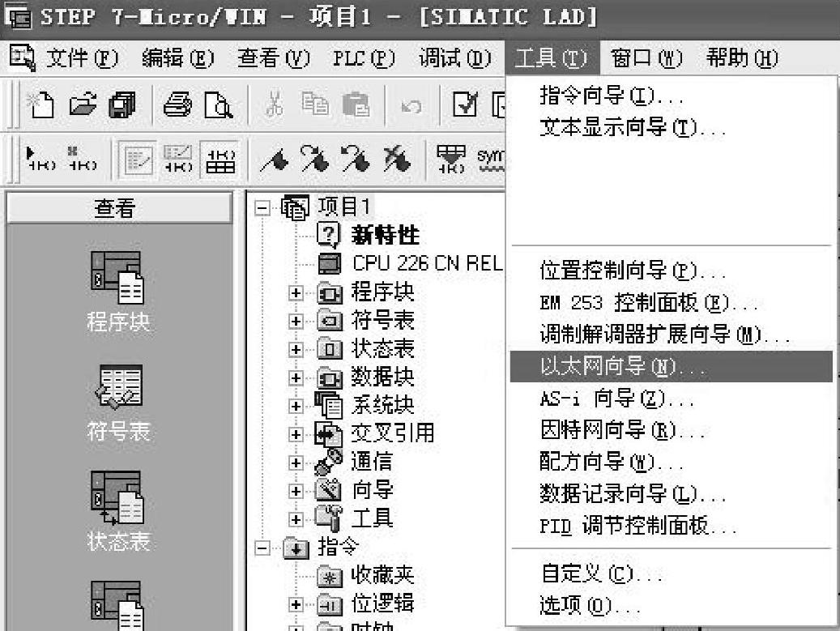This screenshot has width=840, height=631.
Task: Click the Compile checkmark icon
Action: pos(465,104)
